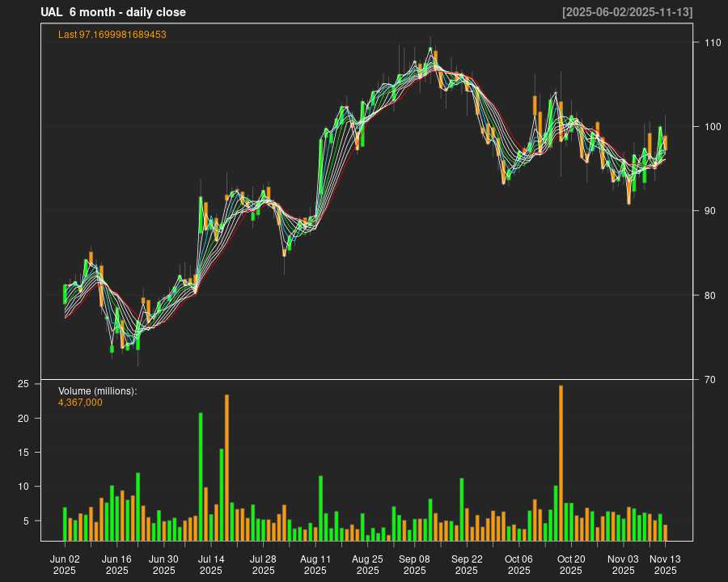Select the 10 volume axis label
Image resolution: width=728 pixels, height=582 pixels.
tap(23, 487)
